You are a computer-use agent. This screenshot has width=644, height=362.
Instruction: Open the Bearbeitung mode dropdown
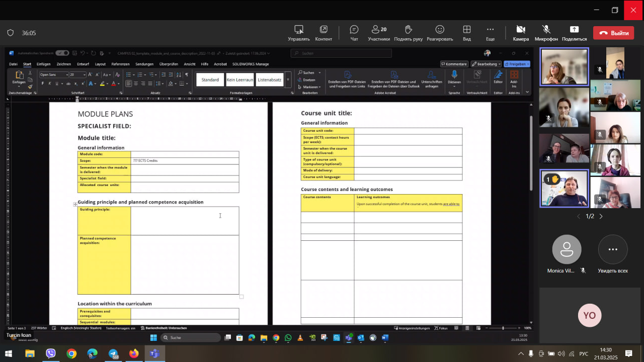click(487, 64)
